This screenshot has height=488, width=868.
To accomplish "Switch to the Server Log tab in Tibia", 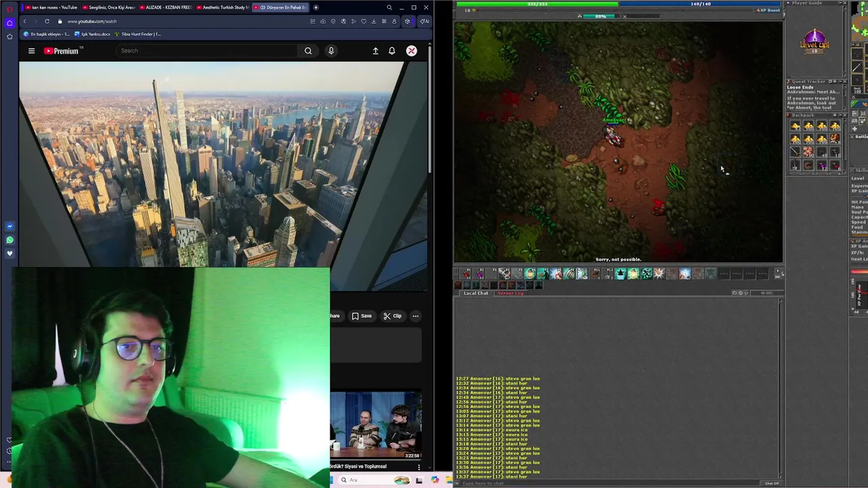I will pyautogui.click(x=511, y=293).
